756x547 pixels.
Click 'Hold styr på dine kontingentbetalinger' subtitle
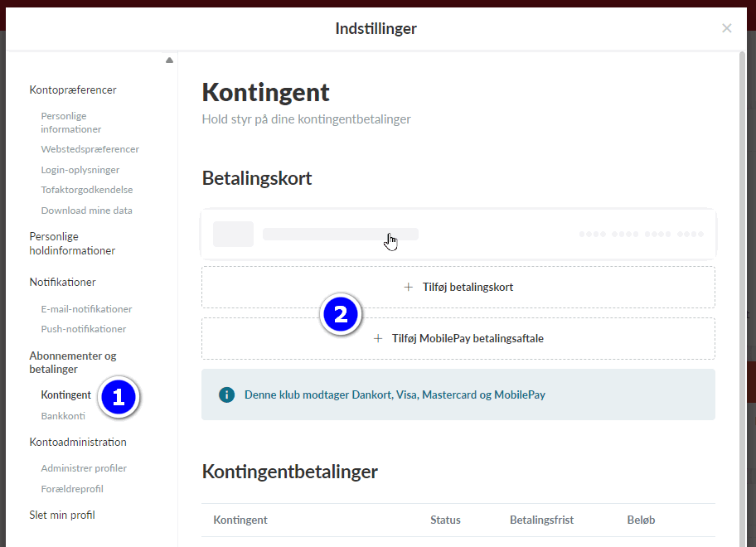(306, 119)
